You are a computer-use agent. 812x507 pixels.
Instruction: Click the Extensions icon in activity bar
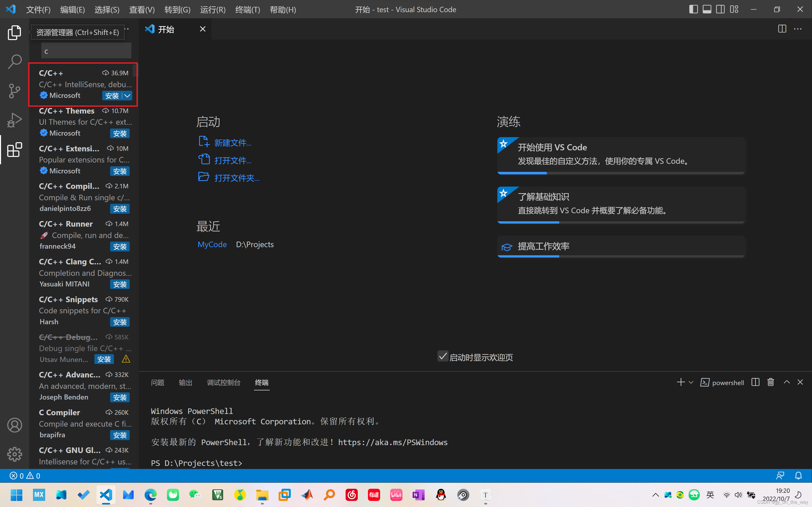[x=14, y=150]
